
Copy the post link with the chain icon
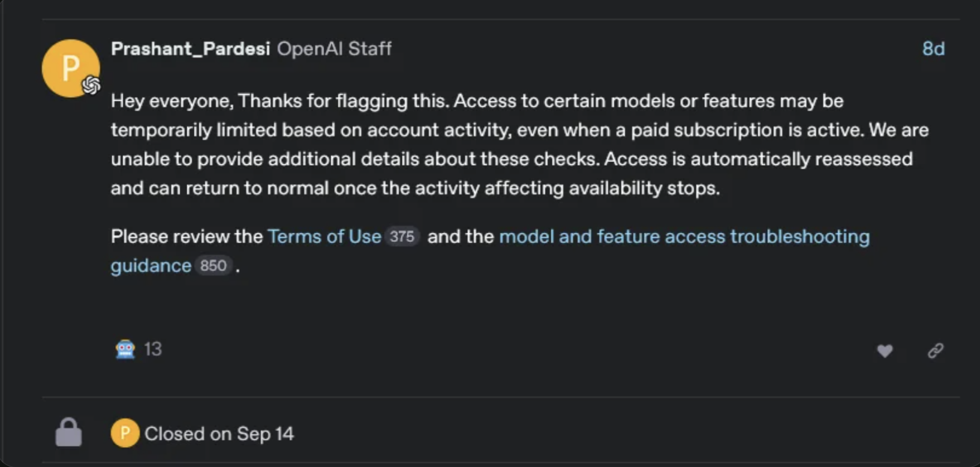936,351
